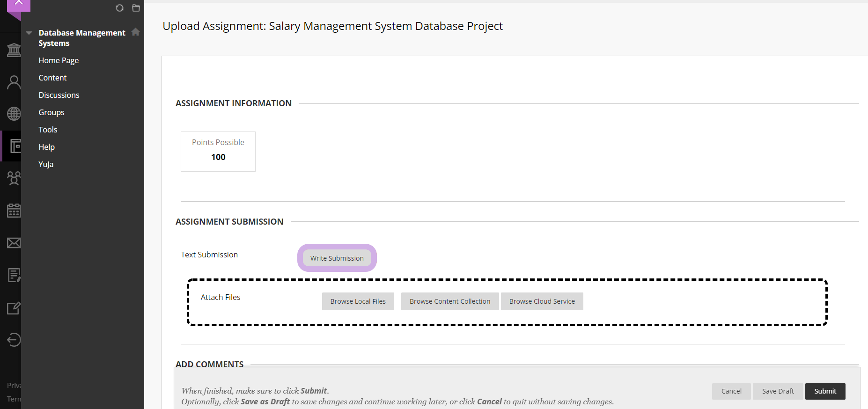This screenshot has height=409, width=868.
Task: Click Save Draft button
Action: (778, 391)
